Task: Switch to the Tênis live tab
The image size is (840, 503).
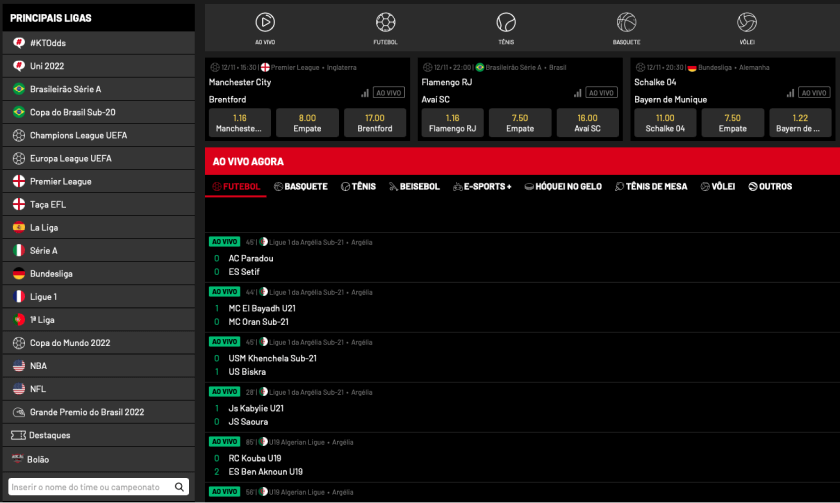Action: pos(358,186)
